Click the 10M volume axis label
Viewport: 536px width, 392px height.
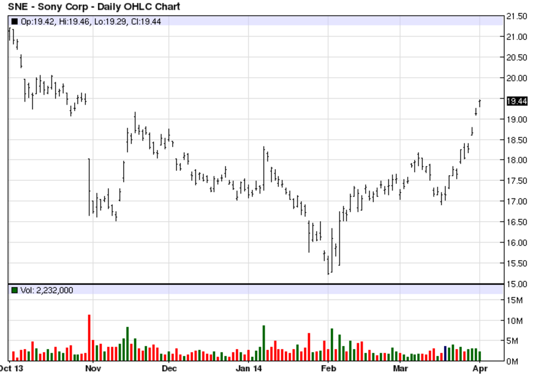point(515,321)
